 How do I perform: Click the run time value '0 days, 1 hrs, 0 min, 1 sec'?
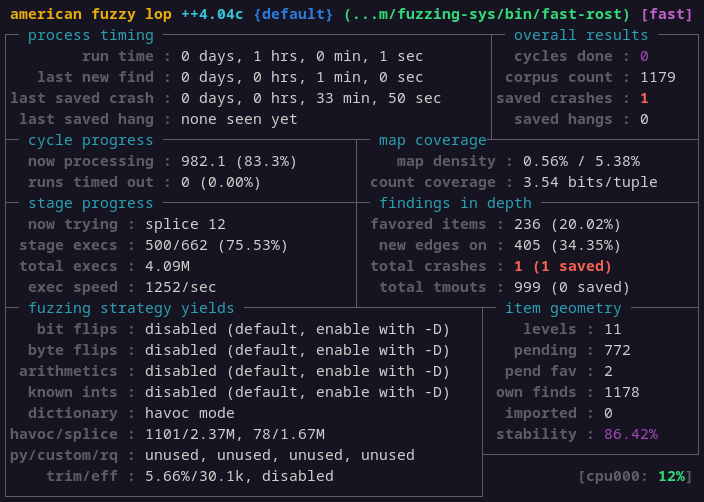[302, 56]
